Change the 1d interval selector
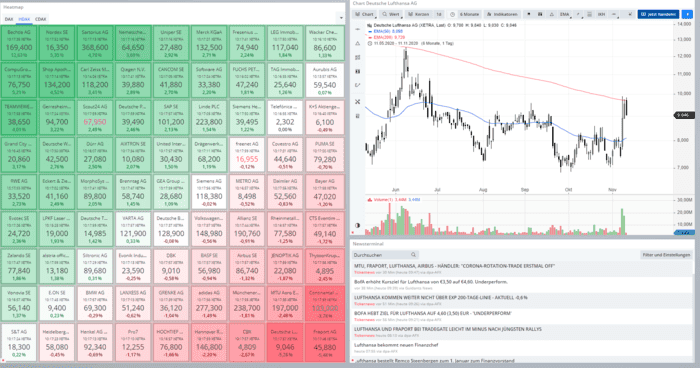The image size is (700, 368). point(438,14)
